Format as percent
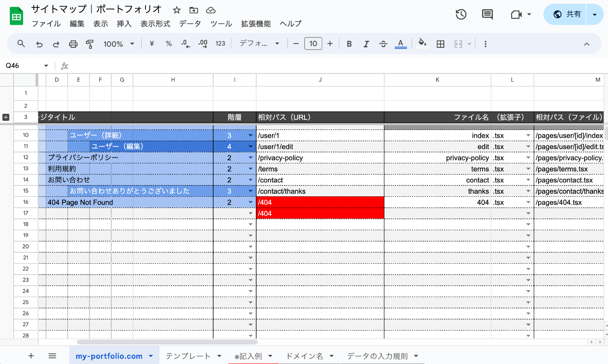The width and height of the screenshot is (608, 364). 169,44
